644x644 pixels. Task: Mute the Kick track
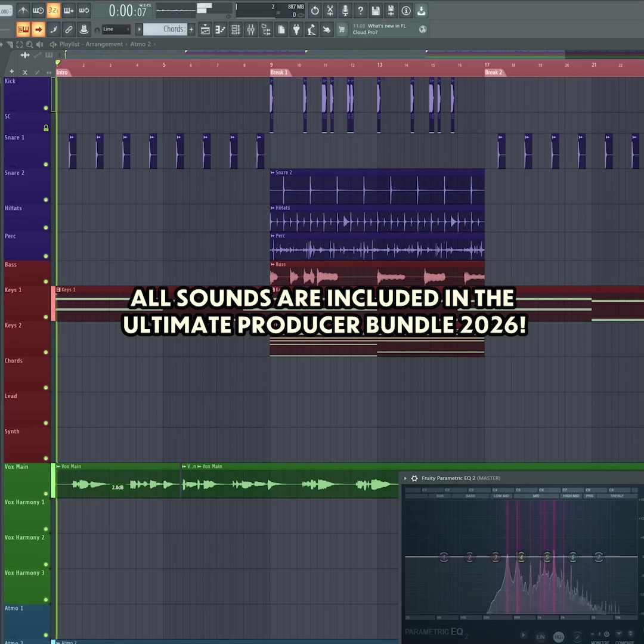tap(46, 108)
